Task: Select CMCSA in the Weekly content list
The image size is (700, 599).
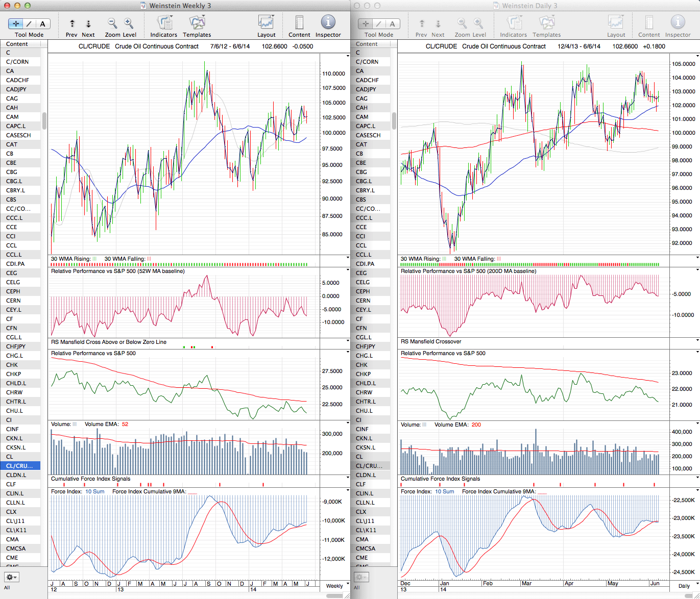Action: point(15,548)
